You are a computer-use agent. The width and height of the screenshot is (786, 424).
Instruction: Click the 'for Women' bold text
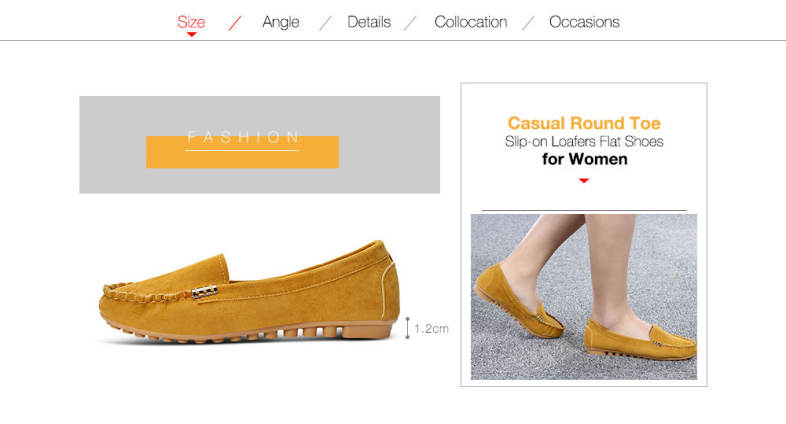pyautogui.click(x=584, y=159)
